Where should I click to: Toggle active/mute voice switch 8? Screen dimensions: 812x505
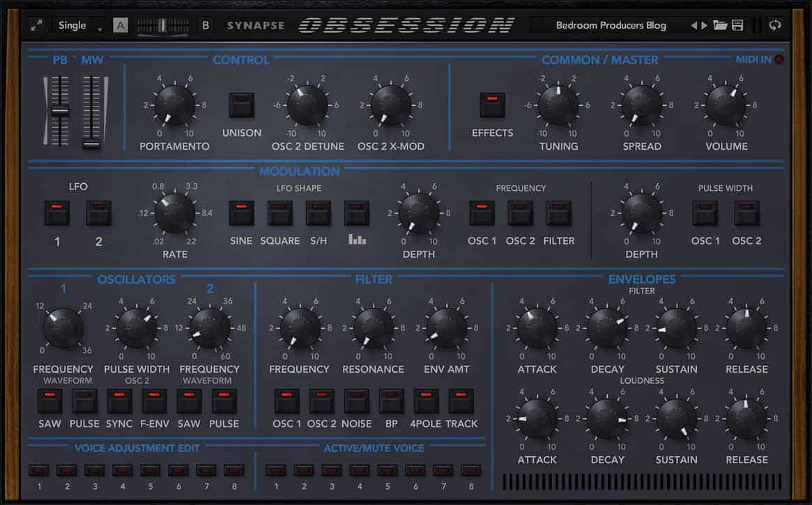click(x=470, y=470)
